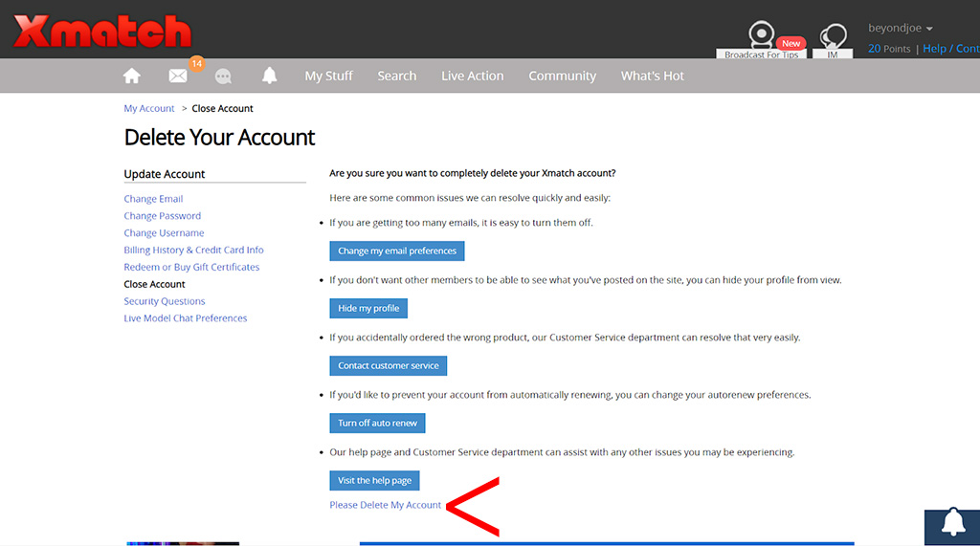Expand the beyondjoe account dropdown
This screenshot has height=546, width=980.
pyautogui.click(x=900, y=28)
